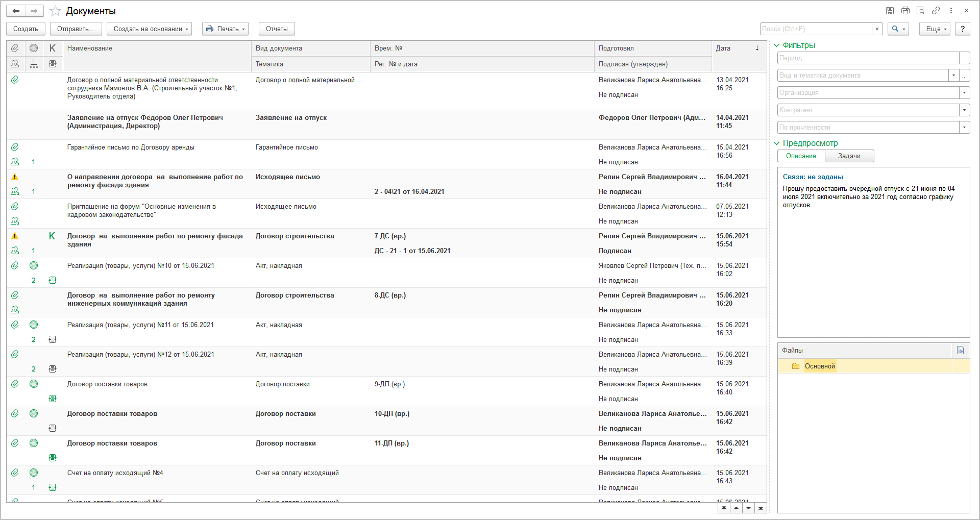Open the Создать на основании dropdown
Screen dimensions: 980x520
[x=149, y=29]
